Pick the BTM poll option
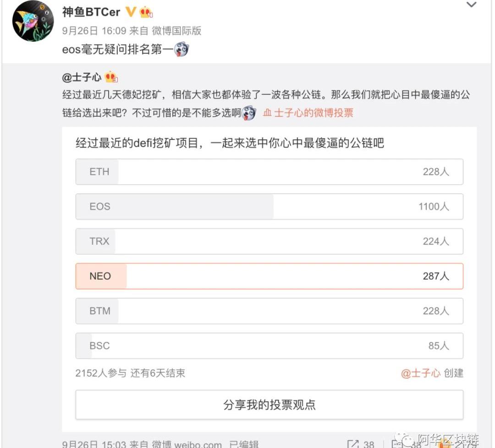495x448 pixels. (x=269, y=311)
